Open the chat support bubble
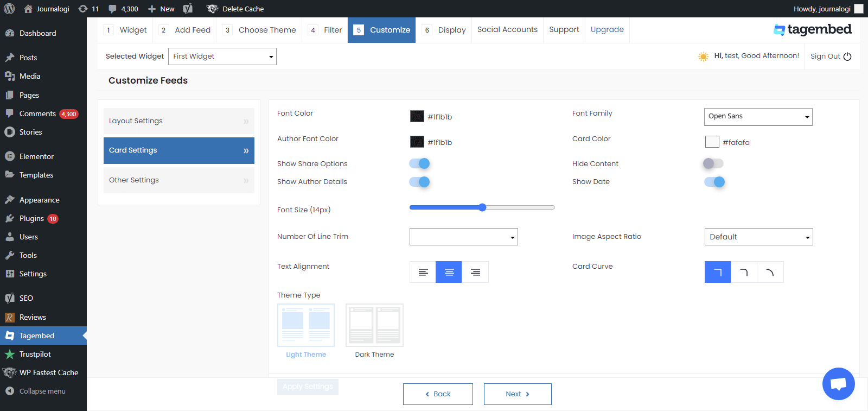This screenshot has width=868, height=411. pyautogui.click(x=838, y=384)
